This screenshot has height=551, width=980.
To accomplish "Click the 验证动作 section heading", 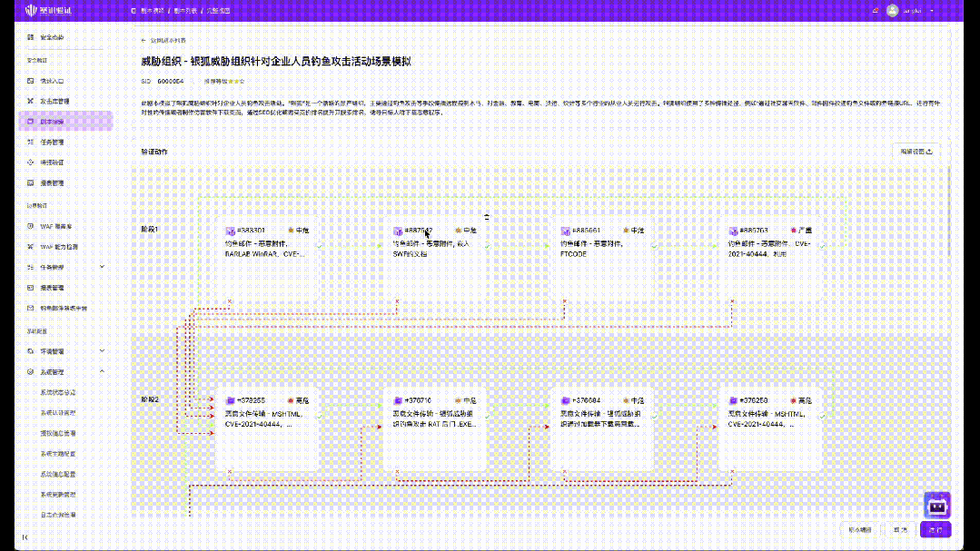I will click(x=154, y=152).
